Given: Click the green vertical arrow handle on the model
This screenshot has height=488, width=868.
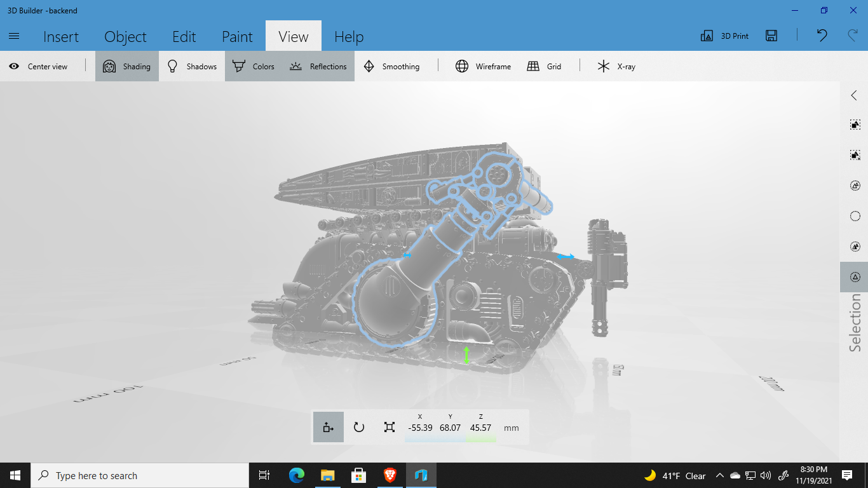Looking at the screenshot, I should coord(466,355).
